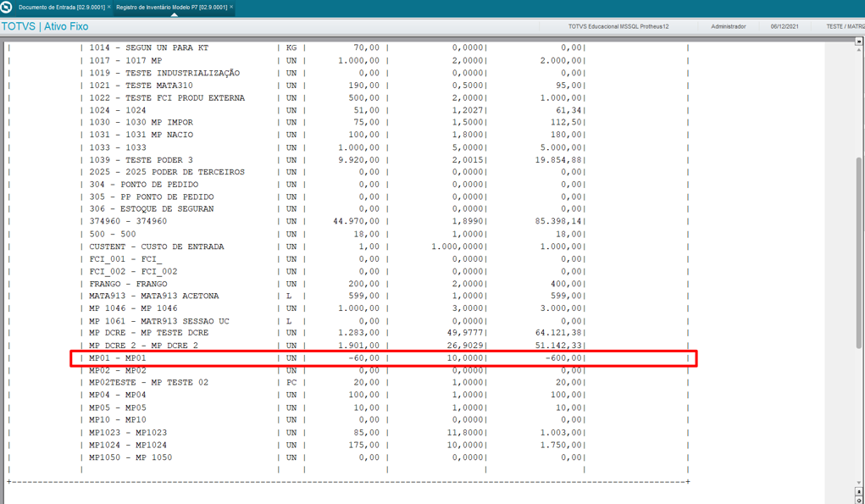
Task: Select 306 - ESTOQUE DE SEGURAN row
Action: coord(152,209)
